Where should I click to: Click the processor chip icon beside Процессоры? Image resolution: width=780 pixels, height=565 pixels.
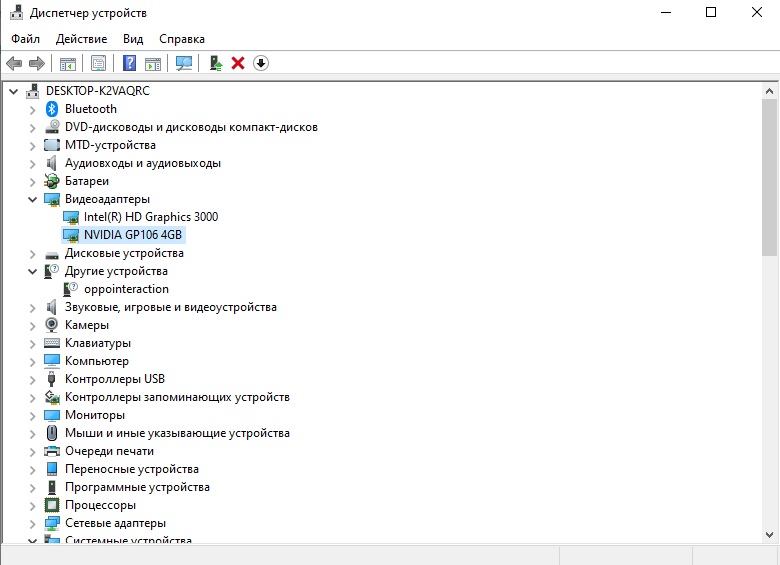(52, 505)
